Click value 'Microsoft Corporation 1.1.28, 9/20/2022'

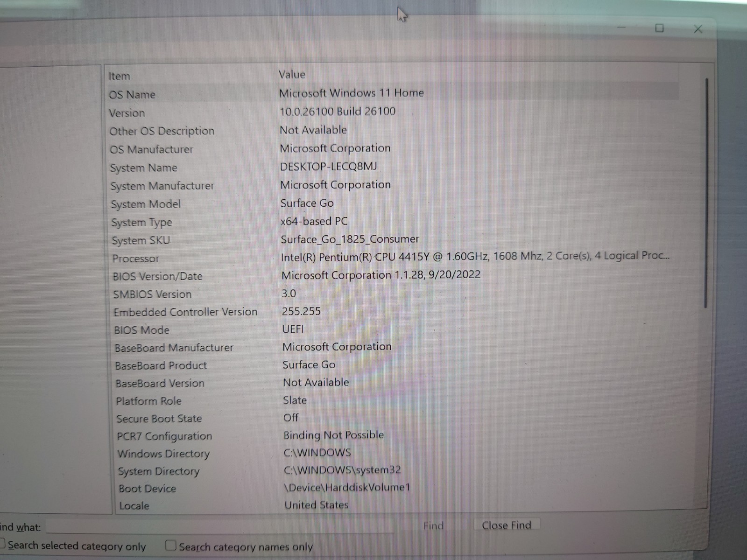pos(381,274)
